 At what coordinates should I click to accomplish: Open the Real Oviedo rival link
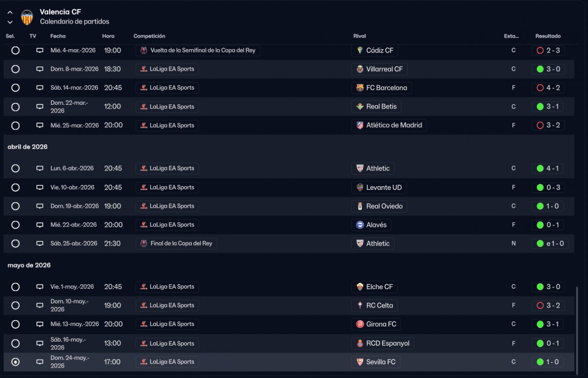click(384, 206)
